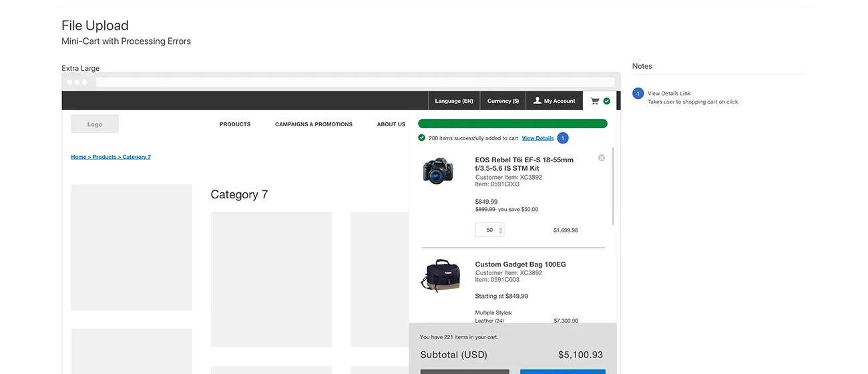
Task: Open My Account menu
Action: tap(554, 101)
